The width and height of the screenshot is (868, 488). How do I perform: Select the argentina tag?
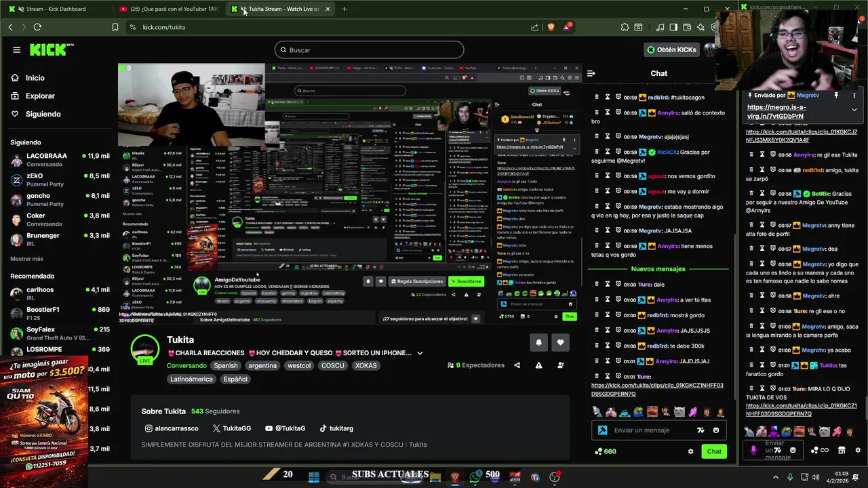[x=262, y=365]
